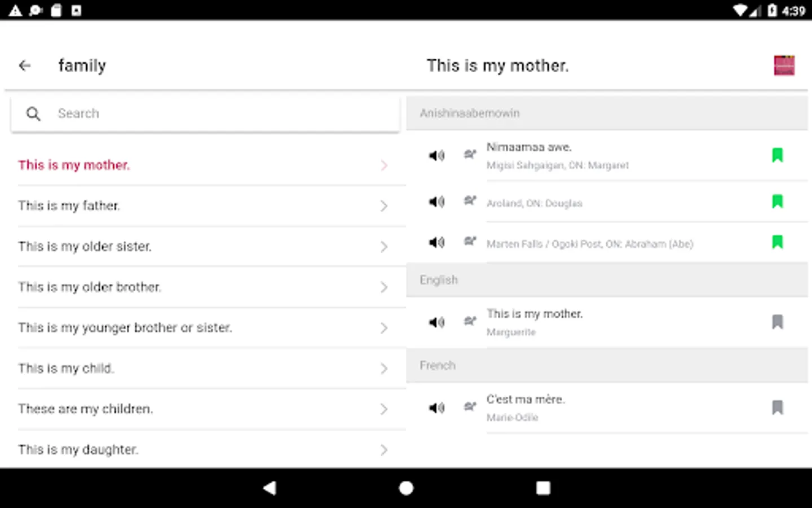Viewport: 812px width, 508px height.
Task: Play the Marten Falls Abraham audio recording
Action: [x=436, y=242]
